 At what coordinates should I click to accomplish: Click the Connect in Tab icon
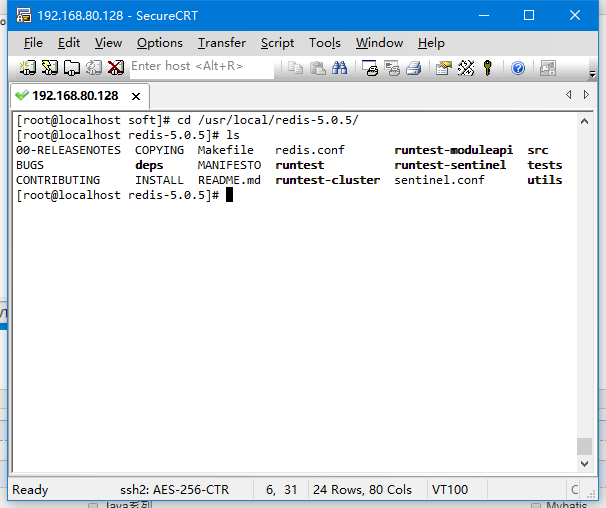click(x=72, y=68)
